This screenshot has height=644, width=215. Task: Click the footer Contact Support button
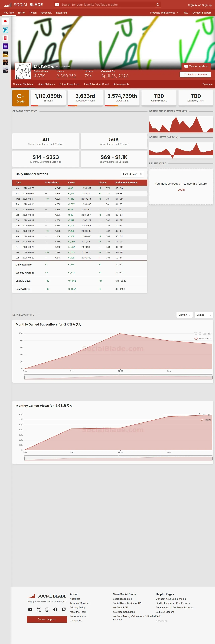(47, 619)
